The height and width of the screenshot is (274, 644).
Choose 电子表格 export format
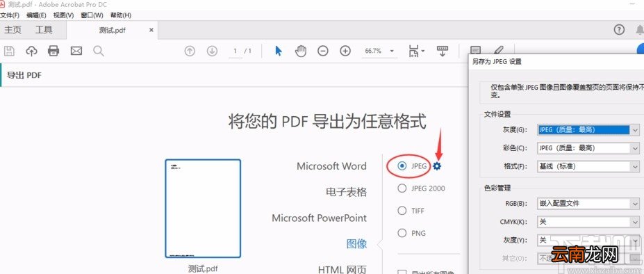click(x=346, y=192)
